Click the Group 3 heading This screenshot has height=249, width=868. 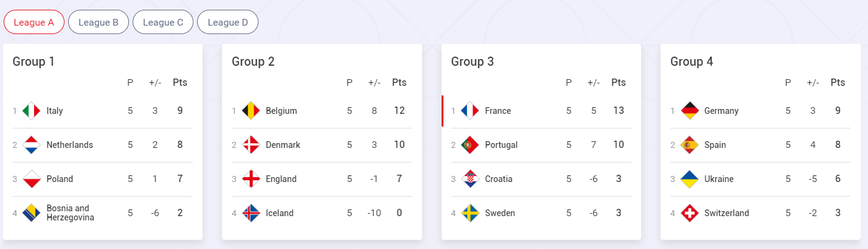click(x=472, y=61)
